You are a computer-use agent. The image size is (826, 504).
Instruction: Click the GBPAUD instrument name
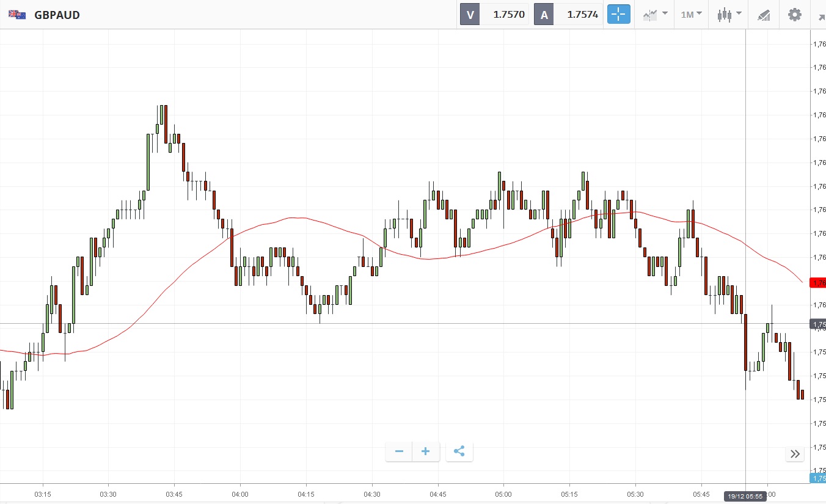(57, 15)
